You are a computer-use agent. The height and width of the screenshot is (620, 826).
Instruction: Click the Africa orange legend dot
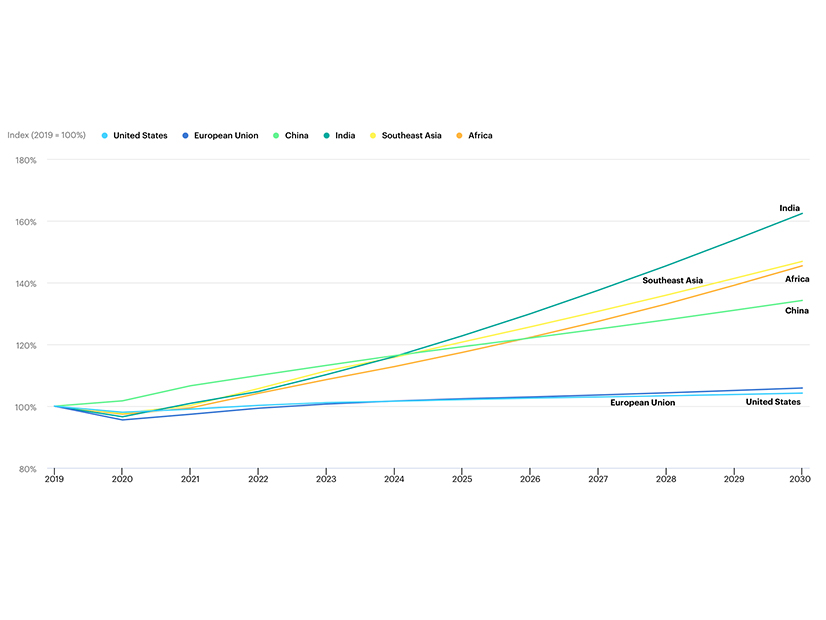459,135
